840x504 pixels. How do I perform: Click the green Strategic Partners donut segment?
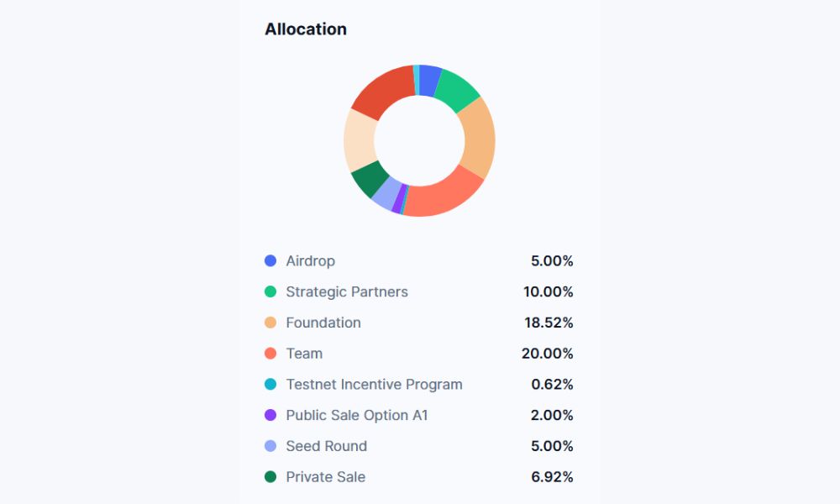(x=457, y=91)
